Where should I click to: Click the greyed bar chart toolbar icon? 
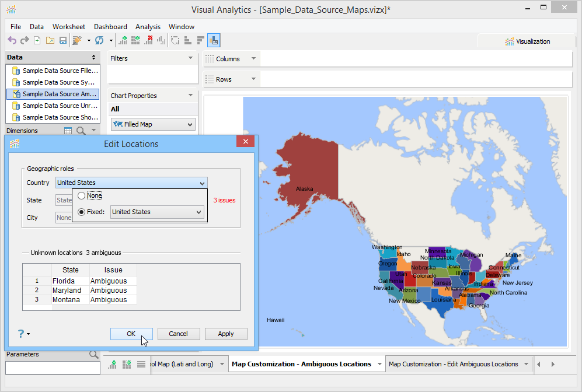(x=161, y=40)
